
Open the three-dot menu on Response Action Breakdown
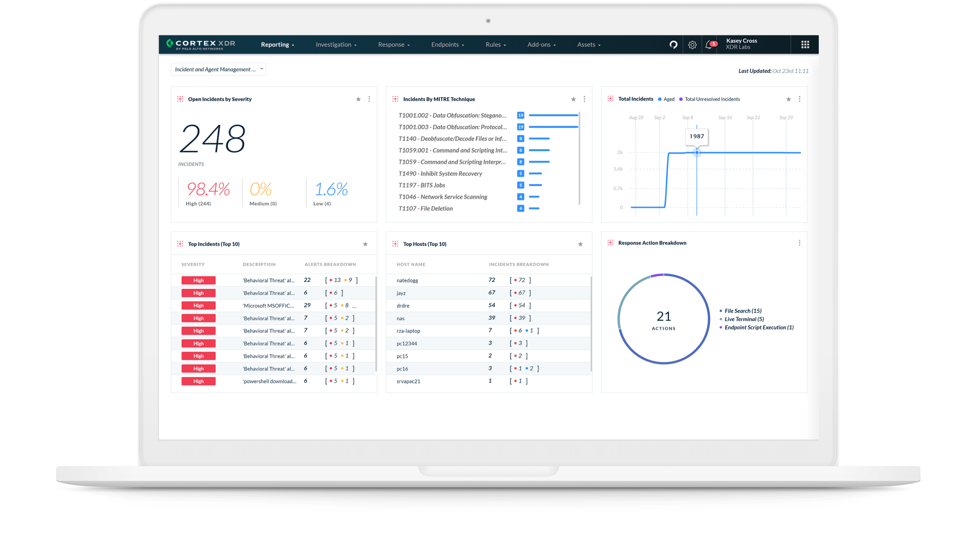point(799,242)
